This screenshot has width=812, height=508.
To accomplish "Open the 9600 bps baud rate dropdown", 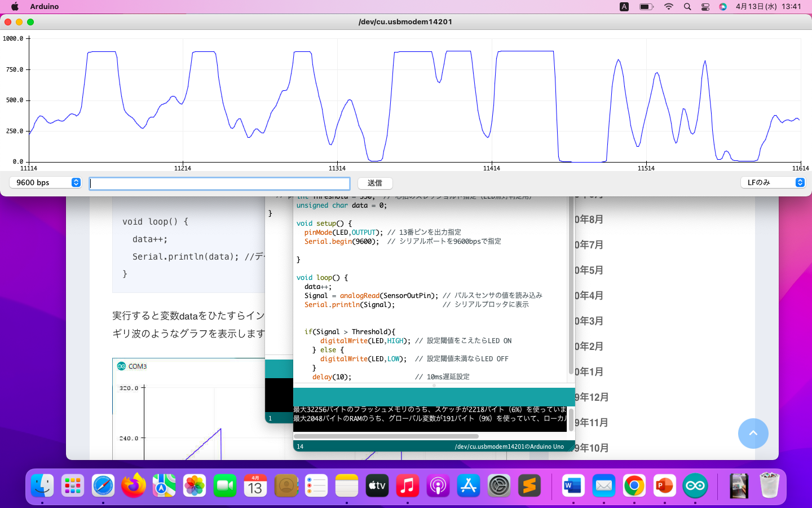I will click(x=46, y=182).
